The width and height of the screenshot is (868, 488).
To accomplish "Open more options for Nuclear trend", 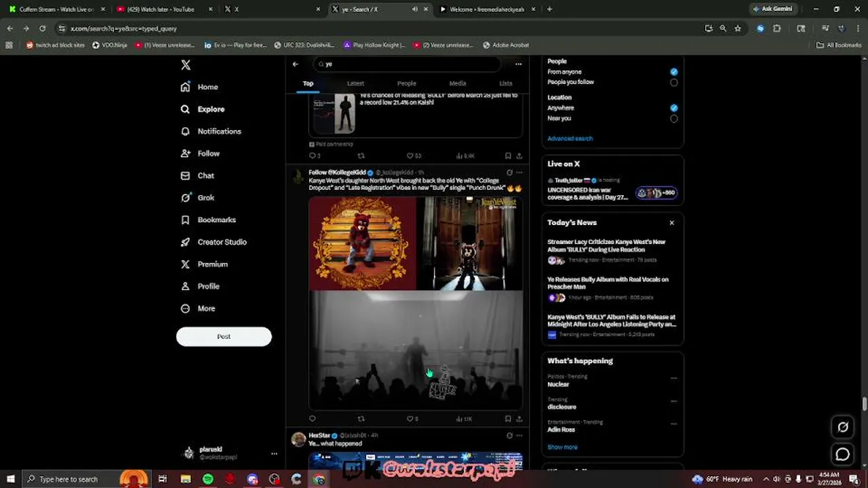I will pyautogui.click(x=673, y=378).
